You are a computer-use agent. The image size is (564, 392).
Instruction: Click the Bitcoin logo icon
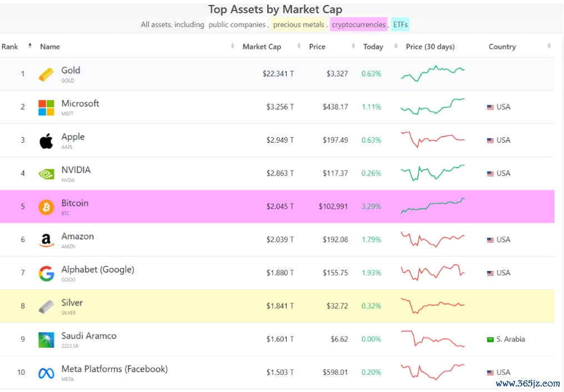[x=46, y=207]
